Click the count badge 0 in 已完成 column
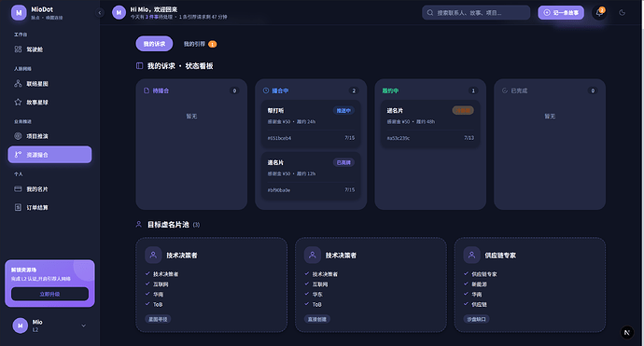This screenshot has width=644, height=346. pyautogui.click(x=593, y=90)
